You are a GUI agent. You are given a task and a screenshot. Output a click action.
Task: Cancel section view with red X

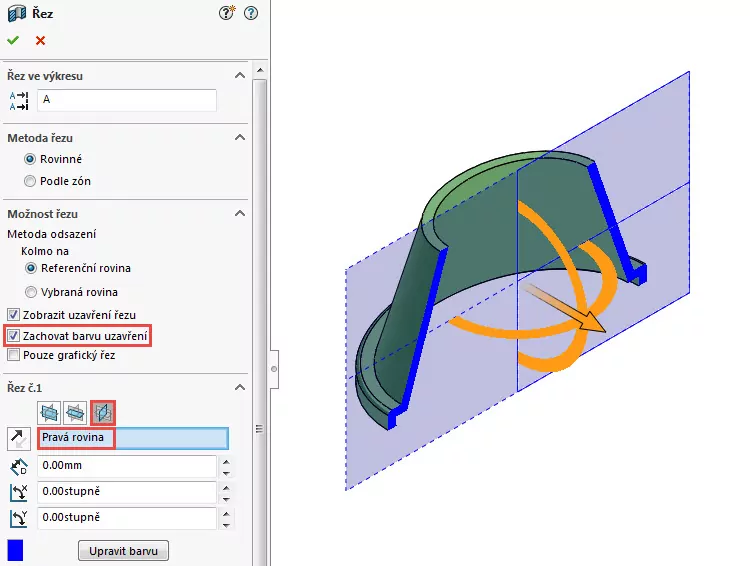[40, 41]
